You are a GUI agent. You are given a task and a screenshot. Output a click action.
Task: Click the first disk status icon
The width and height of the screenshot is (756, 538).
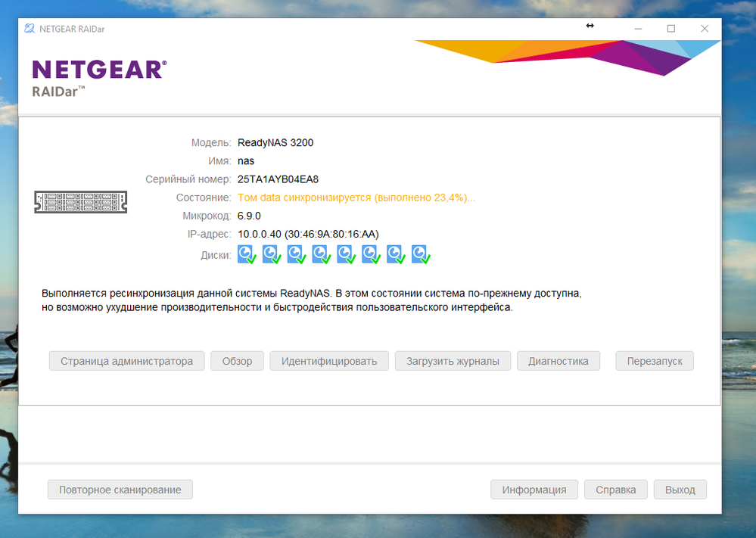click(x=247, y=254)
